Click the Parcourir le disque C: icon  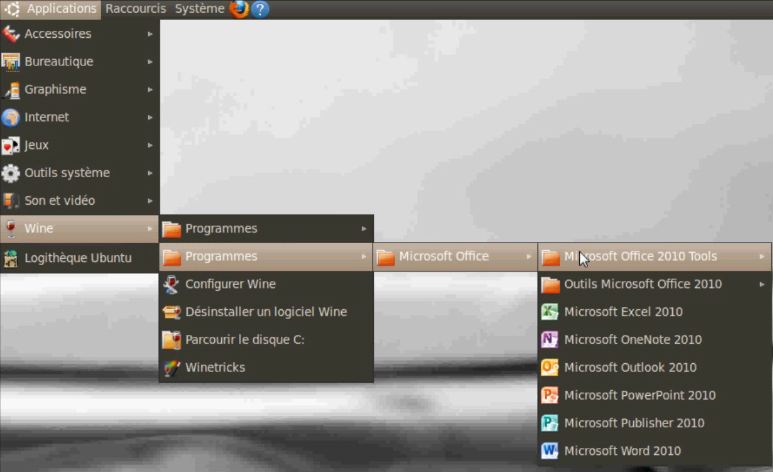click(171, 340)
